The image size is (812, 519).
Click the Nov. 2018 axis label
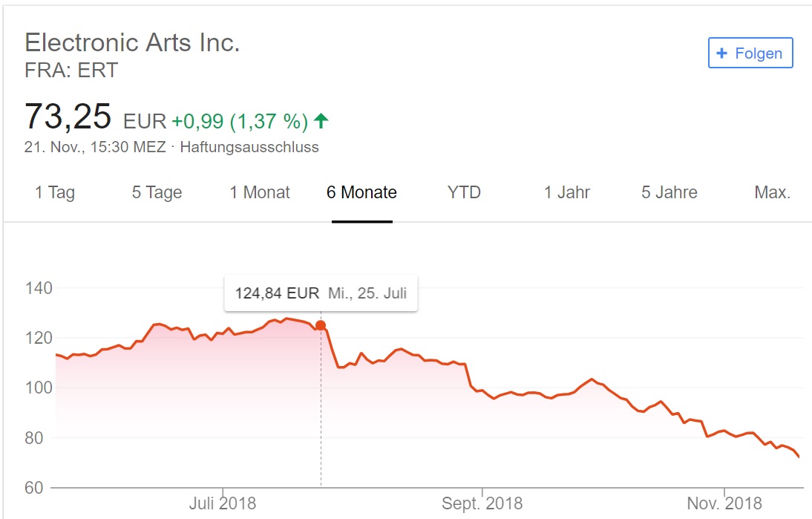tap(724, 503)
